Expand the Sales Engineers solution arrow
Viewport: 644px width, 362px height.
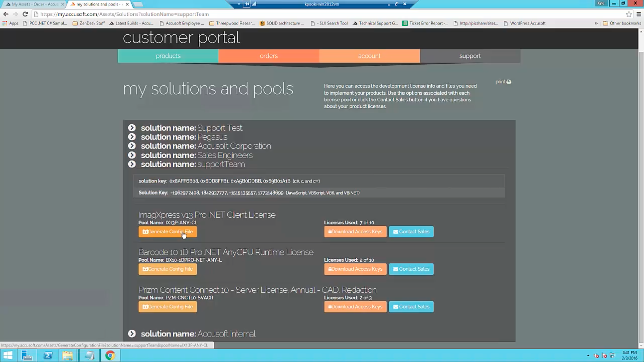point(132,155)
